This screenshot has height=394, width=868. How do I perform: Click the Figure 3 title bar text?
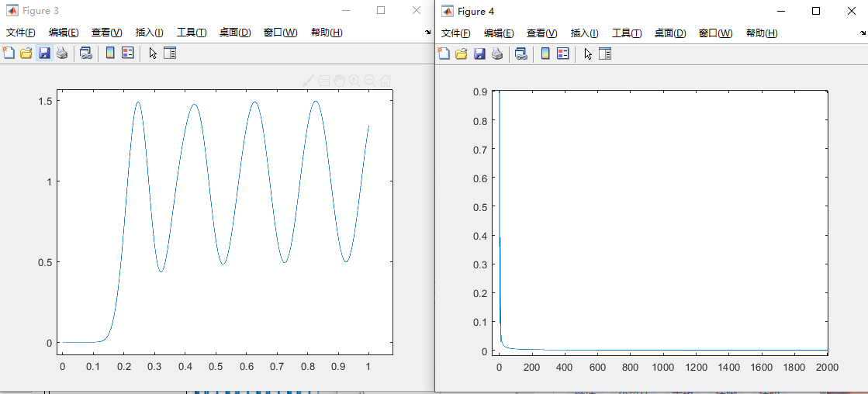tap(40, 11)
